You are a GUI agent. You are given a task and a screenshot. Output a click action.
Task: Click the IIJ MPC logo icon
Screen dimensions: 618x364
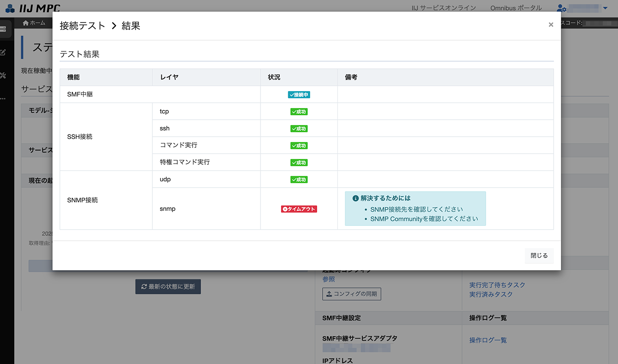(x=10, y=8)
